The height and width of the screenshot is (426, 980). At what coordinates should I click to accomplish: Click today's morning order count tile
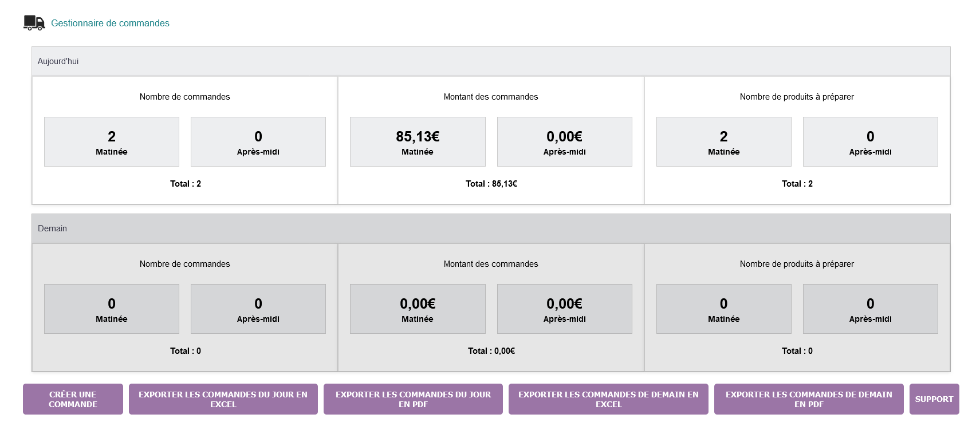click(112, 142)
